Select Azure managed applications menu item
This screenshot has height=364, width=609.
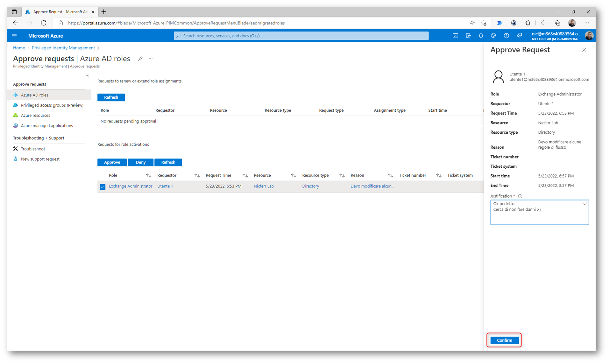pos(49,125)
